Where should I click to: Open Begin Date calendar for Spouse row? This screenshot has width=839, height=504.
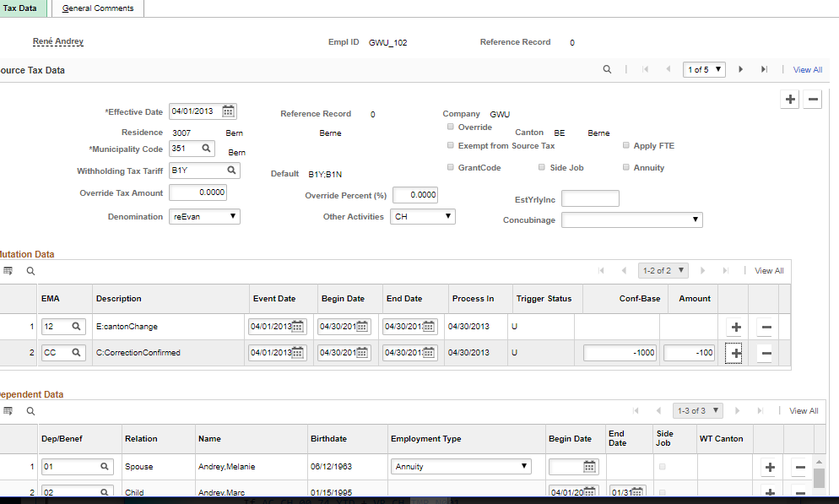589,467
